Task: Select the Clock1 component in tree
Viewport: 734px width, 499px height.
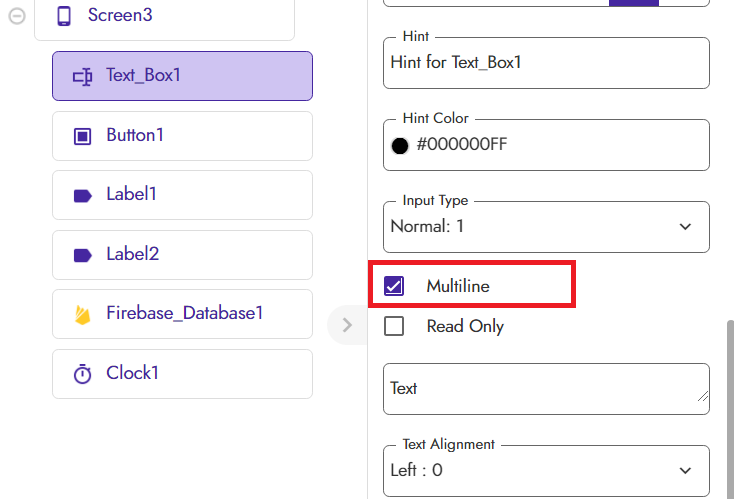Action: [183, 374]
